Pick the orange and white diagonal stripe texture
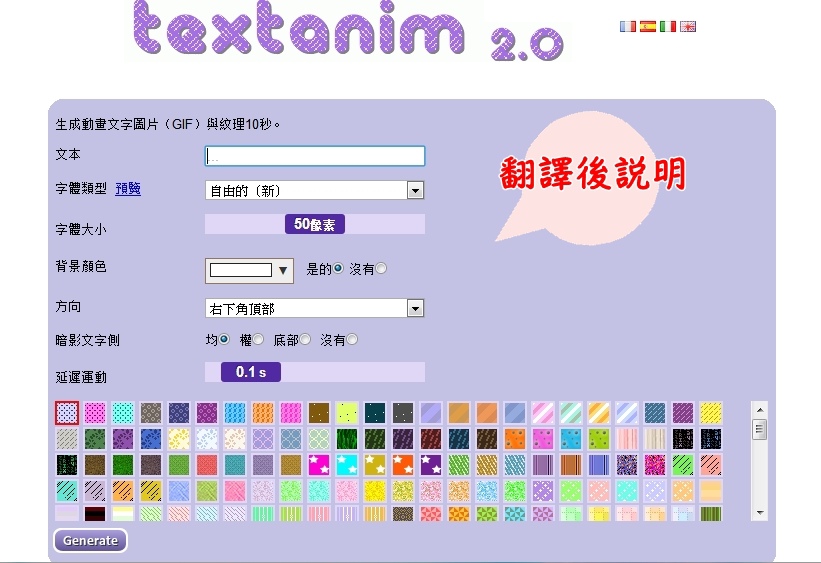821x563 pixels. coord(599,413)
